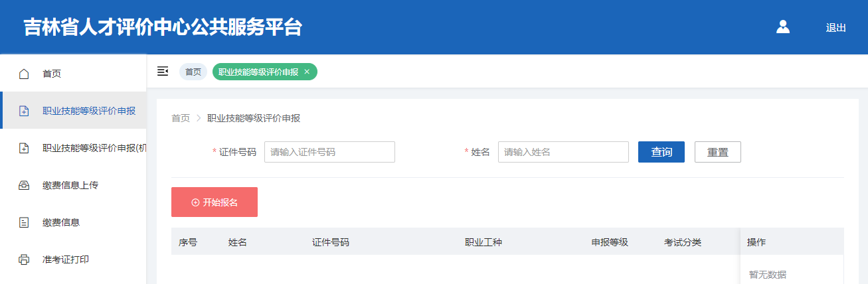Collapse the sidebar with the menu fold icon
868x284 pixels.
coord(163,71)
